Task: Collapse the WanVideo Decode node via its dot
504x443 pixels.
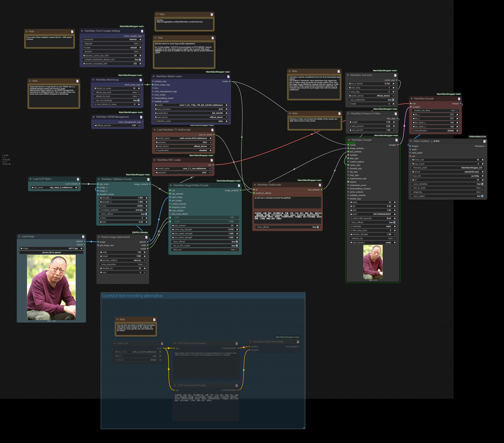Action: pos(412,99)
